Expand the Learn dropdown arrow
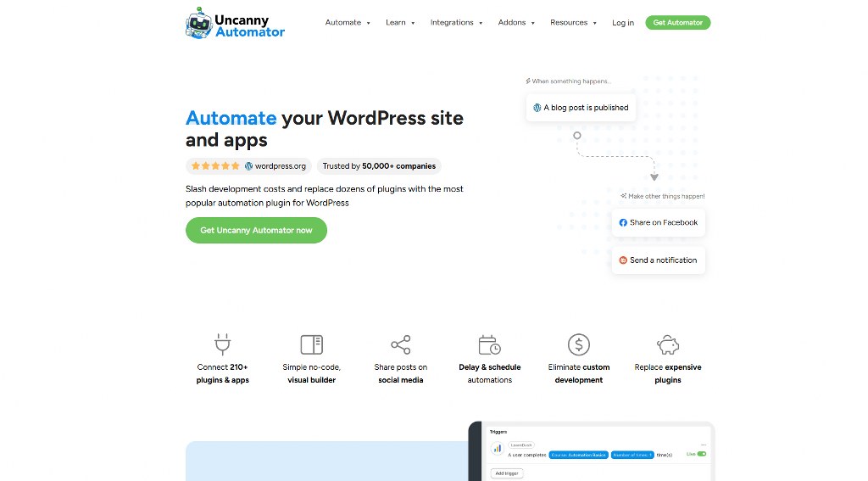868x481 pixels. click(x=413, y=23)
